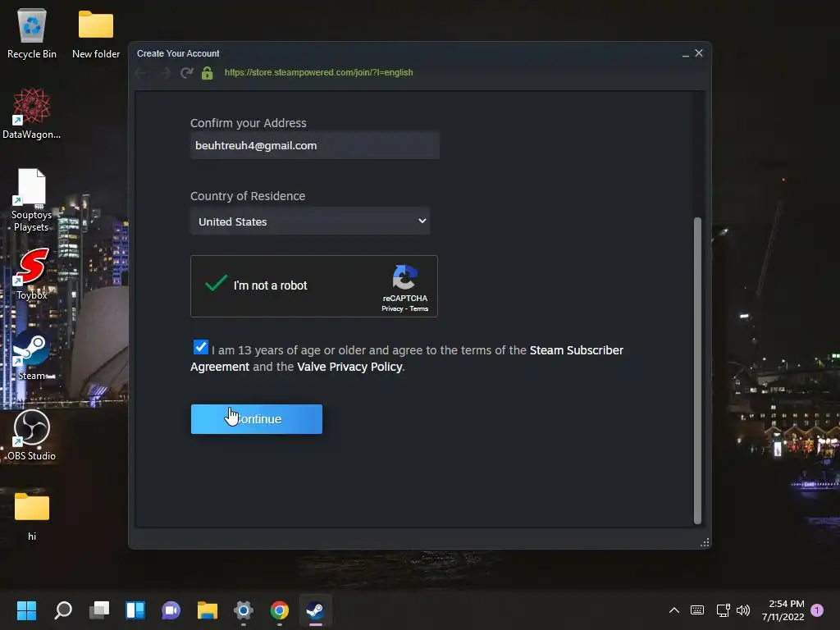The width and height of the screenshot is (840, 630).
Task: Open File Explorer from taskbar
Action: point(208,610)
